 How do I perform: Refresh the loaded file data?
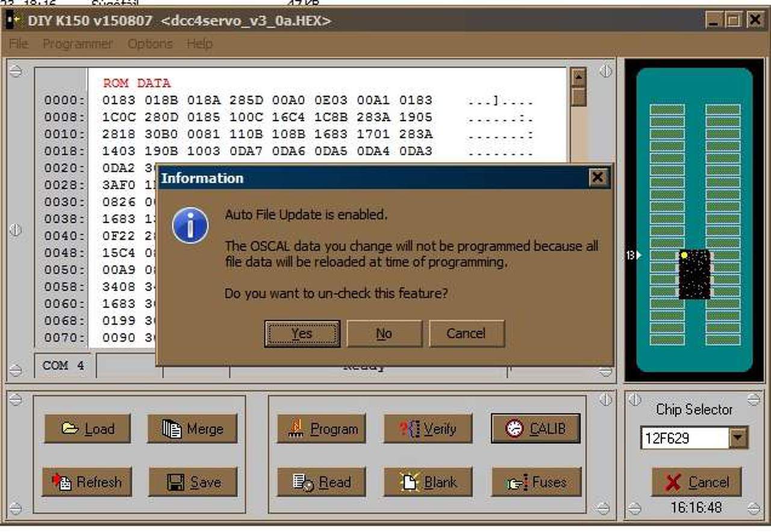click(87, 482)
